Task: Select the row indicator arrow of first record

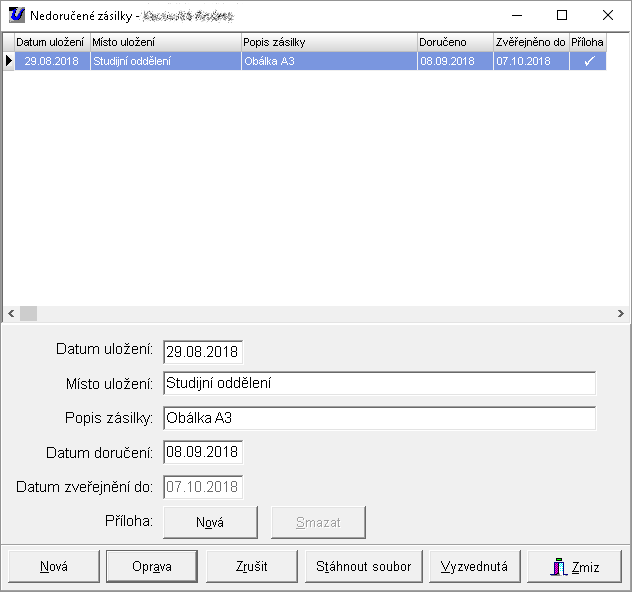Action: (9, 61)
